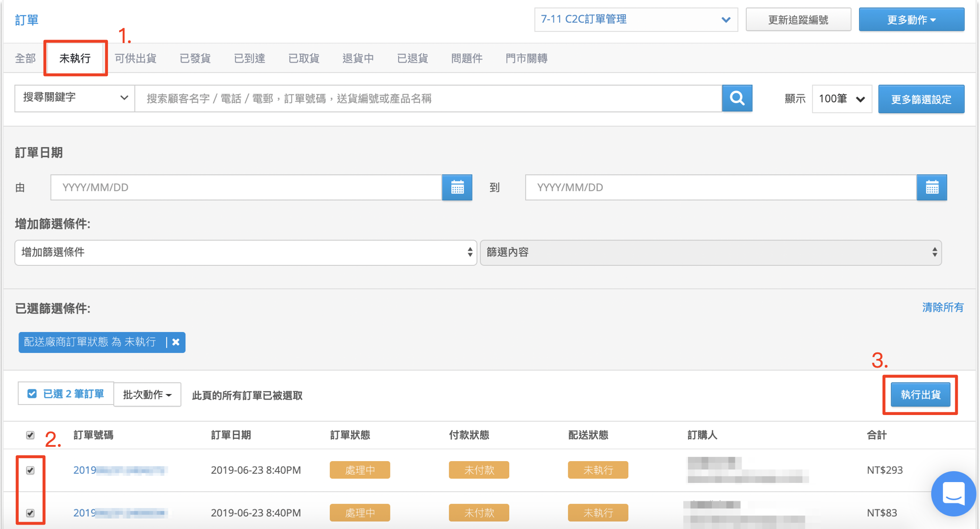Viewport: 980px width, 529px height.
Task: Expand the 7-11 C2C訂單管理 dropdown
Action: pyautogui.click(x=636, y=20)
